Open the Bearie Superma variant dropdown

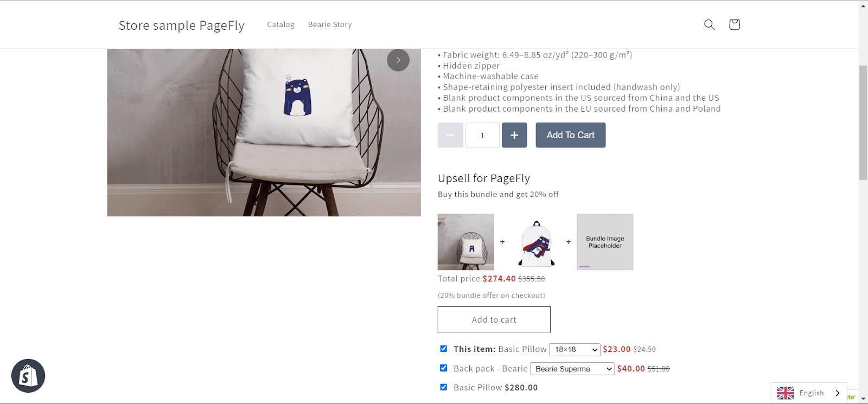coord(572,369)
